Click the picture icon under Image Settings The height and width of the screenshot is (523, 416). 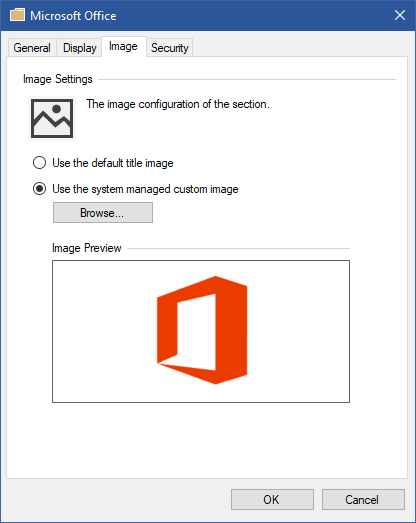pyautogui.click(x=52, y=118)
